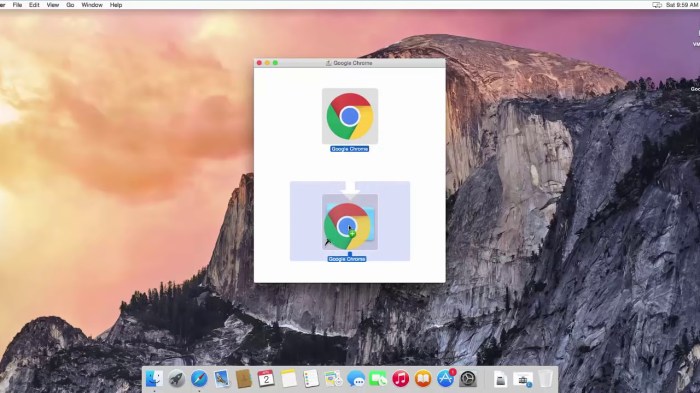The height and width of the screenshot is (393, 700).
Task: Zoom the Google Chrome installer window with green button
Action: click(275, 63)
